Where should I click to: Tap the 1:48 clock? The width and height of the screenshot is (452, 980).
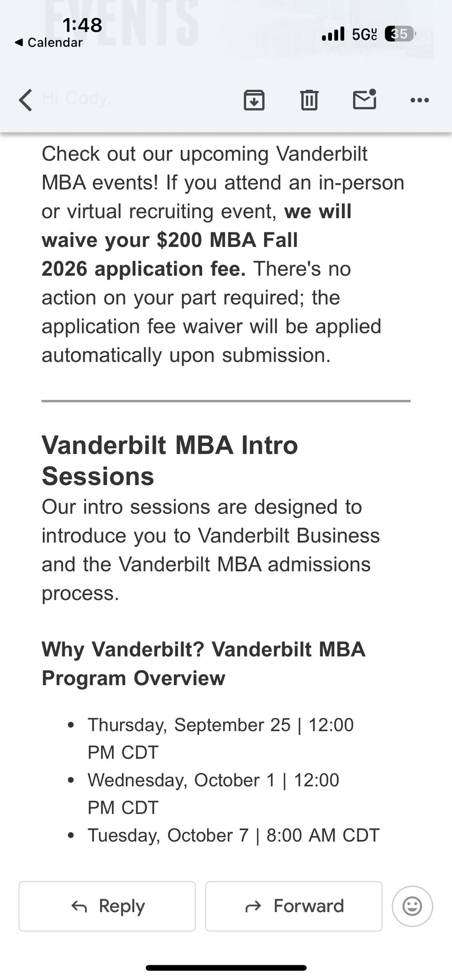pyautogui.click(x=82, y=25)
